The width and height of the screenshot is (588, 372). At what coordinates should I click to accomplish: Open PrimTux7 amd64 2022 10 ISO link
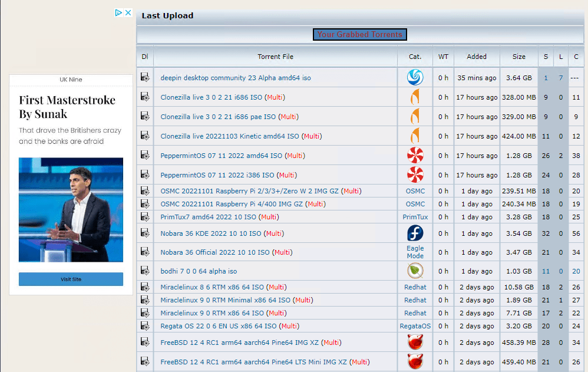tap(208, 217)
